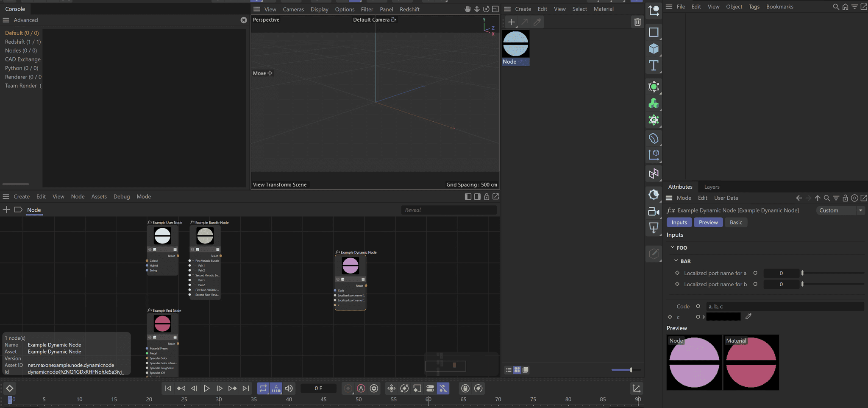The width and height of the screenshot is (868, 408).
Task: Click the green MoGraph cloner cubes icon
Action: click(x=654, y=103)
